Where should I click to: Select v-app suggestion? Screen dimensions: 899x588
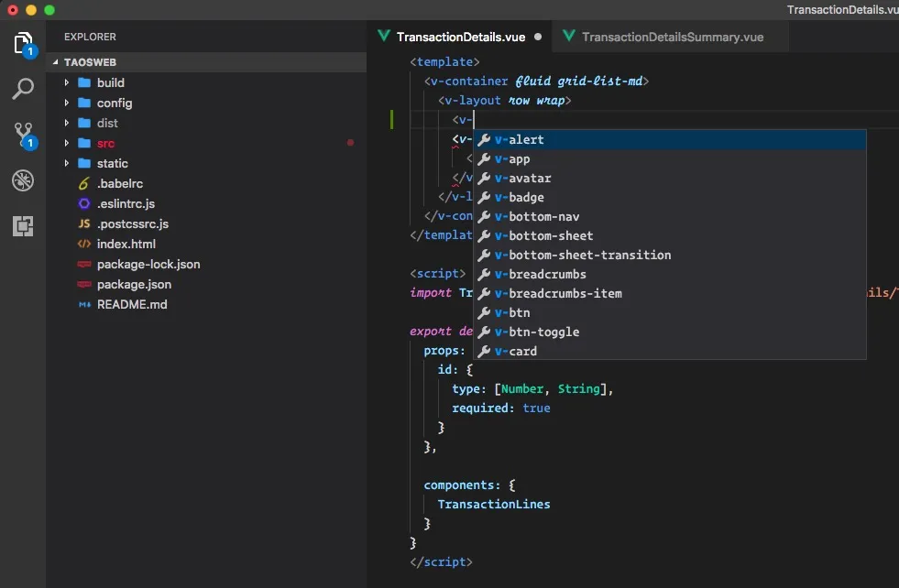[x=669, y=158]
